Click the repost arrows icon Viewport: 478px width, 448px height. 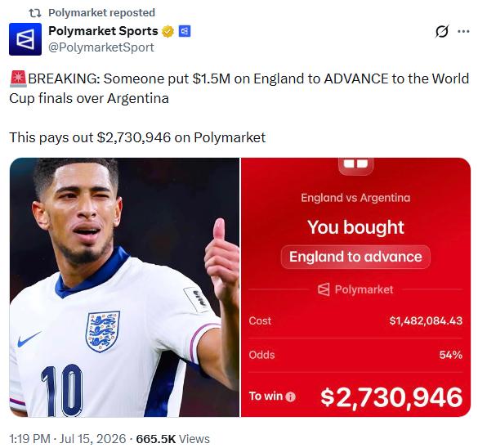point(35,13)
